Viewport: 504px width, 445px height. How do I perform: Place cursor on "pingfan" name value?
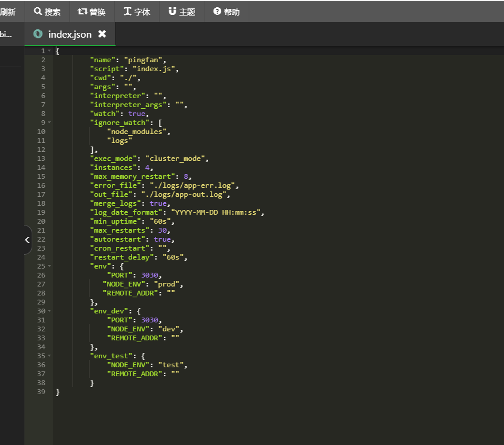(143, 60)
